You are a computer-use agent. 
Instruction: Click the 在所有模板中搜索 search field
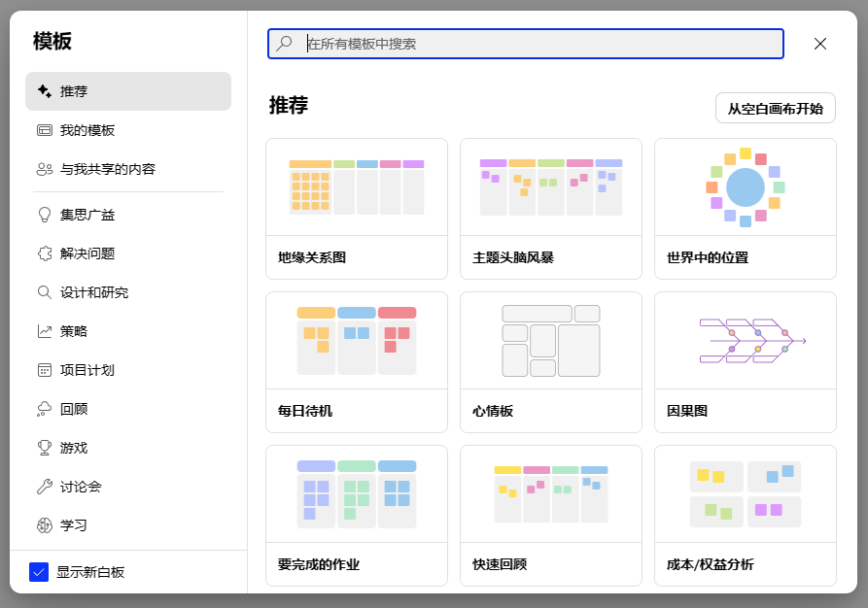525,44
